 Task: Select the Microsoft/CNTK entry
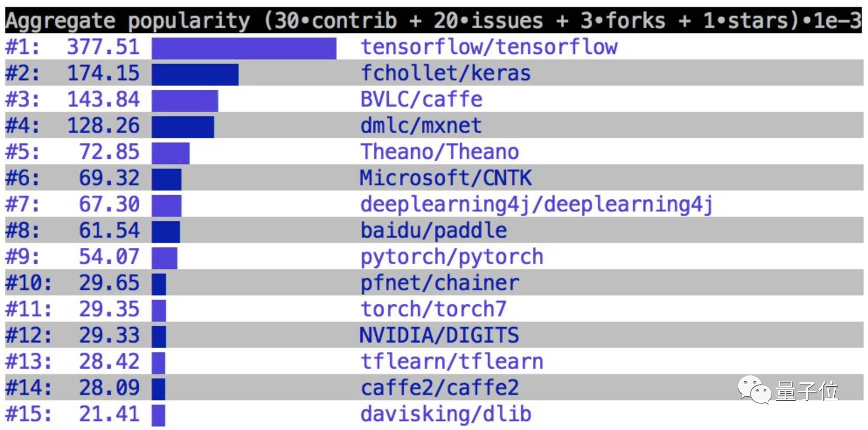pyautogui.click(x=446, y=178)
